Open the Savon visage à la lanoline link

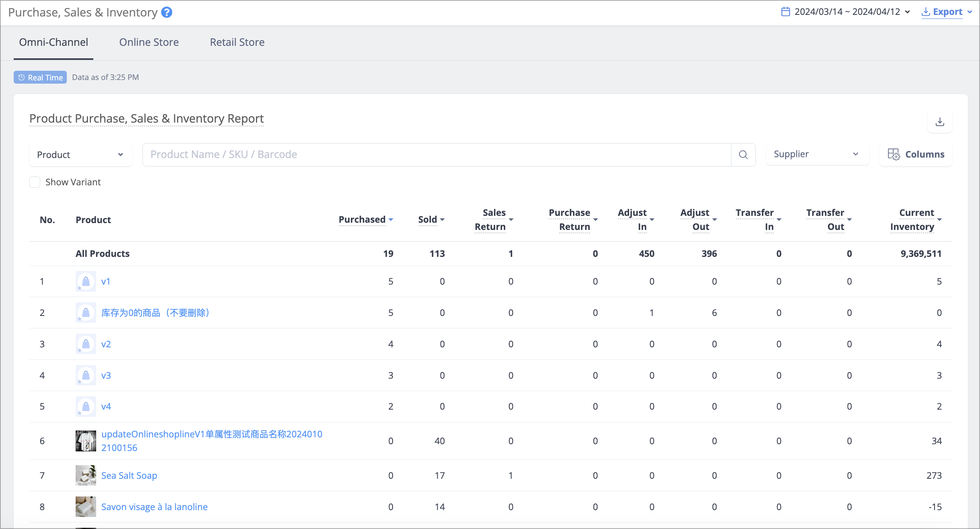[154, 507]
